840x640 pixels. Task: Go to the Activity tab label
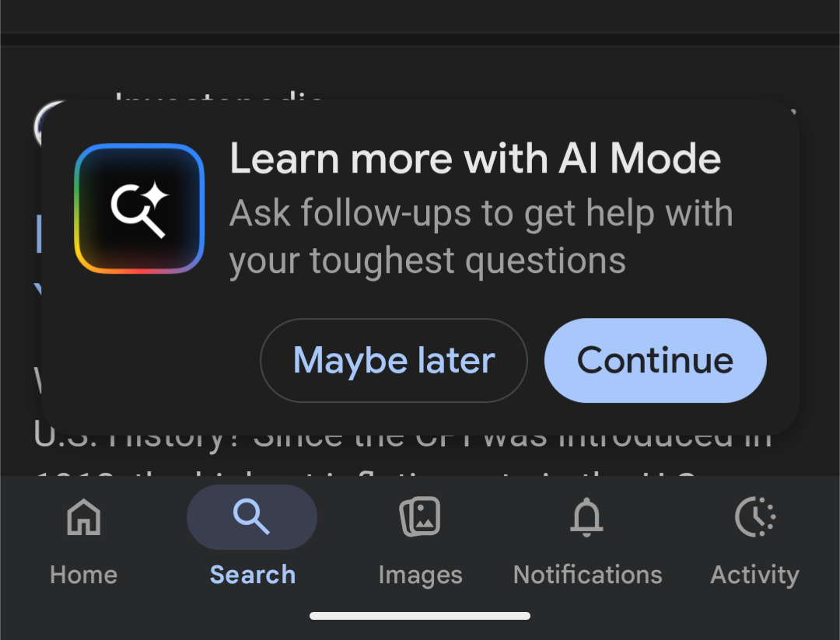click(754, 575)
